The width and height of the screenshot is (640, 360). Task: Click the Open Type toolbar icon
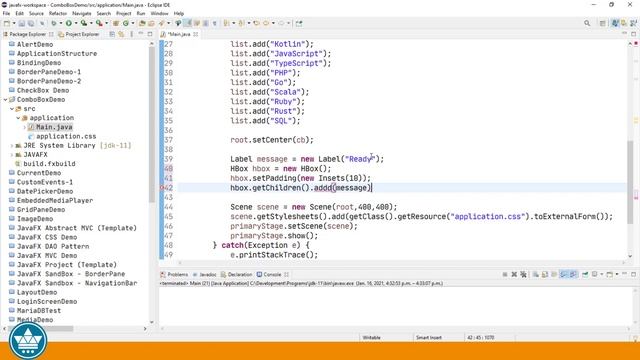tap(142, 23)
